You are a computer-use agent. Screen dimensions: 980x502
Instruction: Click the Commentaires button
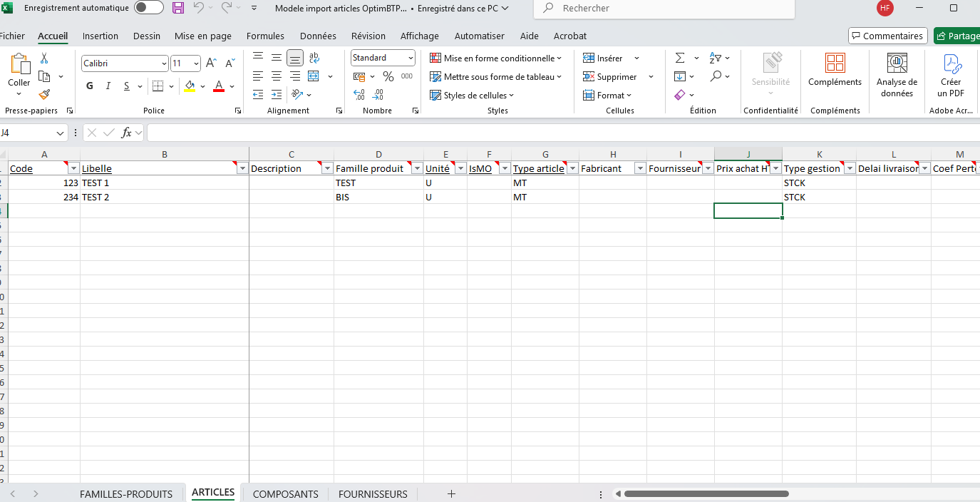887,35
